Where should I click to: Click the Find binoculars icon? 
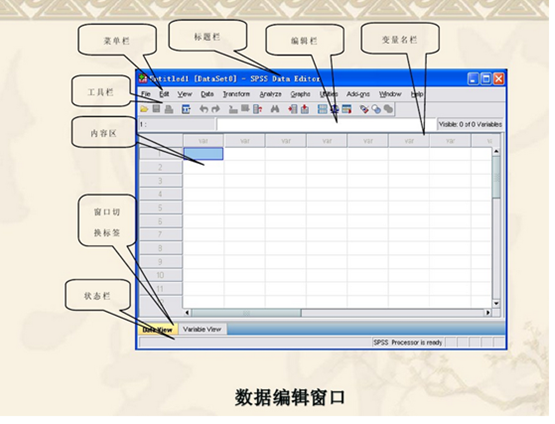point(275,109)
